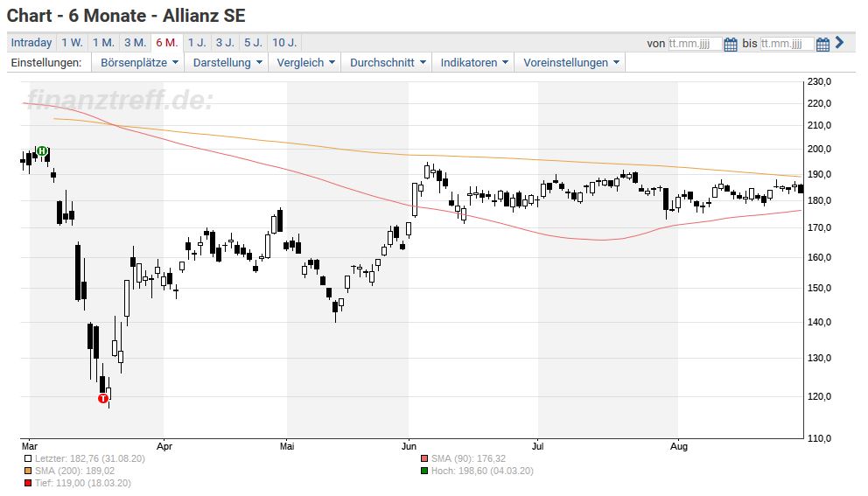Select the 3 M. timeframe tab
Screen dimensions: 868x496
135,43
